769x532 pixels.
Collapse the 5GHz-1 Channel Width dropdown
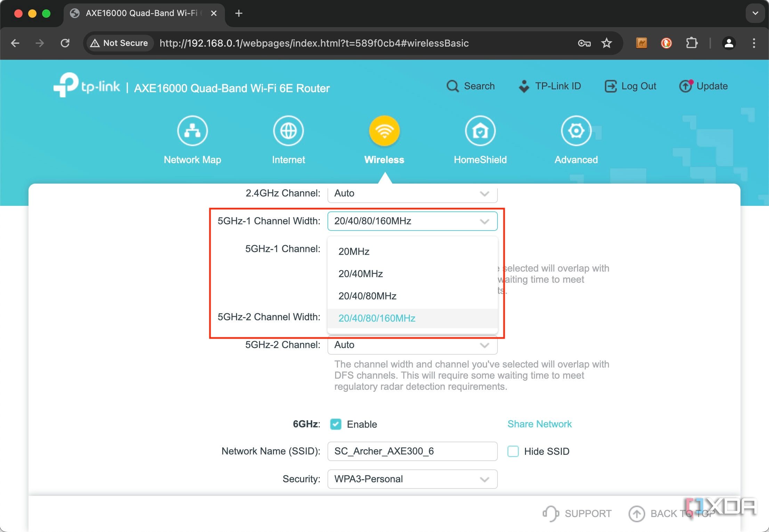coord(412,221)
